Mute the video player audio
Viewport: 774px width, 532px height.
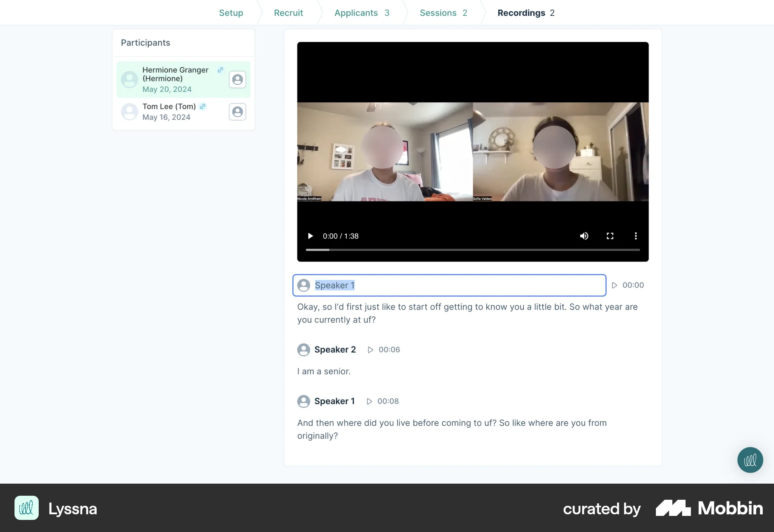pyautogui.click(x=584, y=236)
